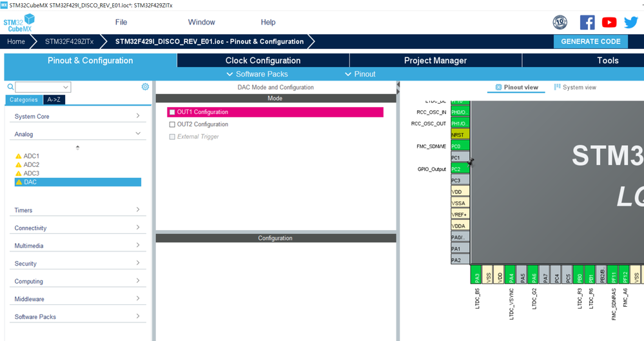Click the ADC1 warning icon
The height and width of the screenshot is (341, 644).
19,156
